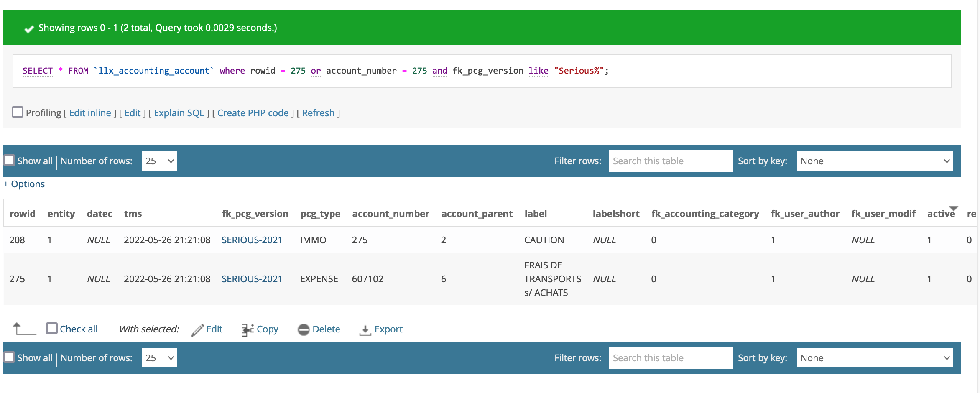The height and width of the screenshot is (393, 980).
Task: Expand the Options section
Action: click(x=24, y=184)
